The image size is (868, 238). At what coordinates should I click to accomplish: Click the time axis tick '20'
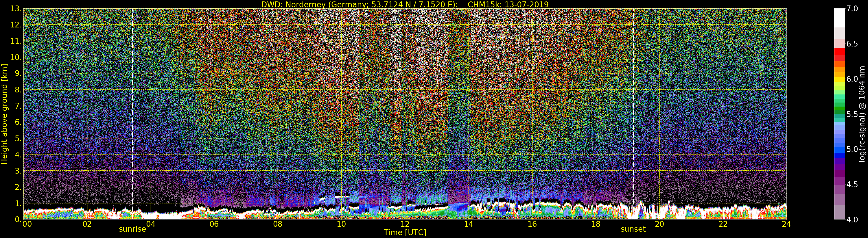pos(659,224)
